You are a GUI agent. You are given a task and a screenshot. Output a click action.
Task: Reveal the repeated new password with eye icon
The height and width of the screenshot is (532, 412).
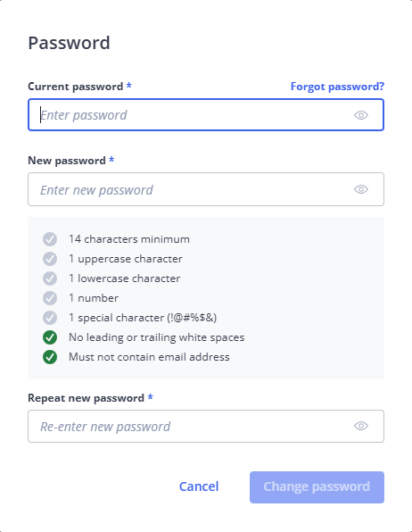(x=361, y=426)
